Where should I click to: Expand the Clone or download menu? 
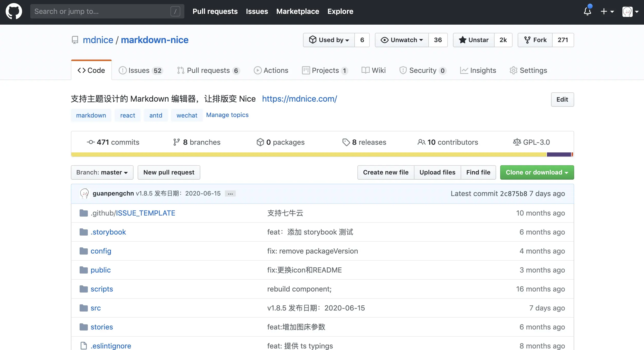point(537,172)
